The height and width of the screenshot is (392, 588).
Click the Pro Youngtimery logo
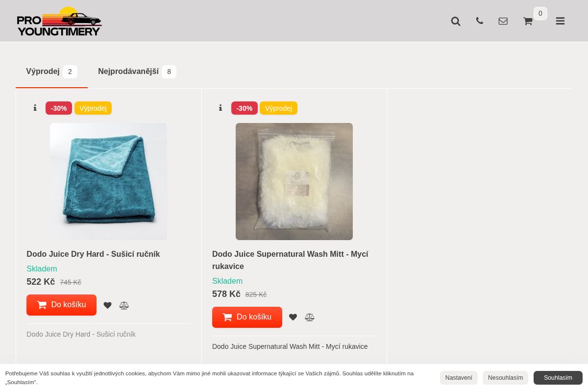coord(59,21)
